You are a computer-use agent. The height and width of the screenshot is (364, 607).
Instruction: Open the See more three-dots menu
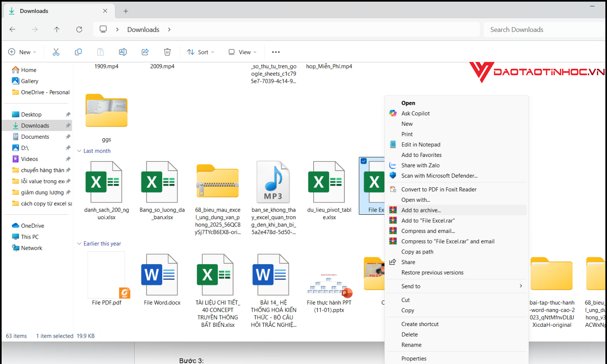276,52
